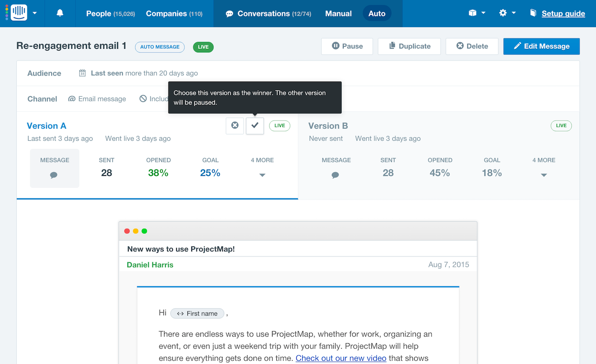596x364 pixels.
Task: Open the Setup guide link
Action: coord(563,13)
